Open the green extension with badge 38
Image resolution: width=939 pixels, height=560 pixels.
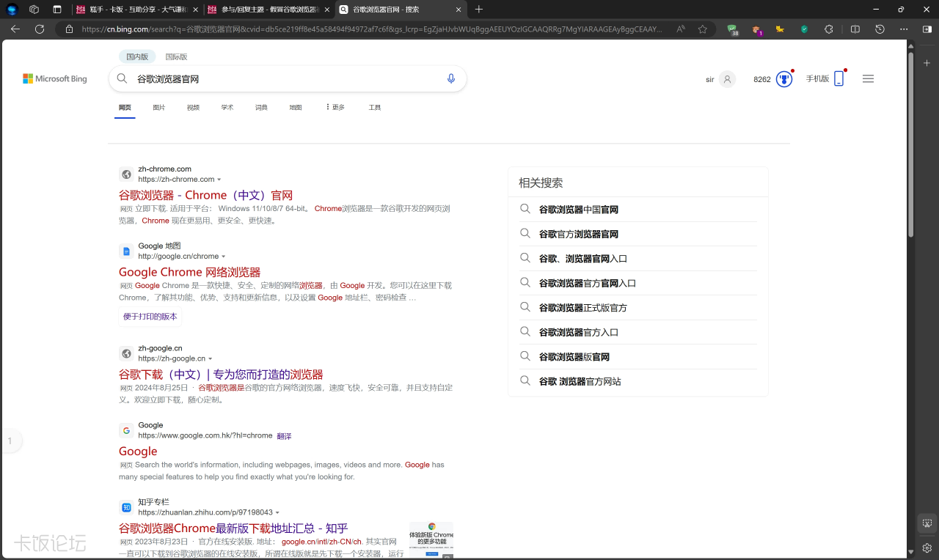733,29
